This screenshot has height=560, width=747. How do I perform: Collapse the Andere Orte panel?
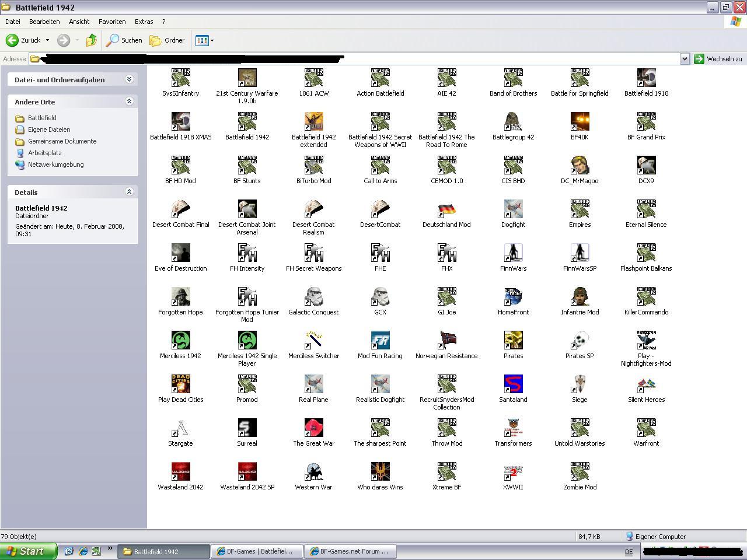point(130,101)
